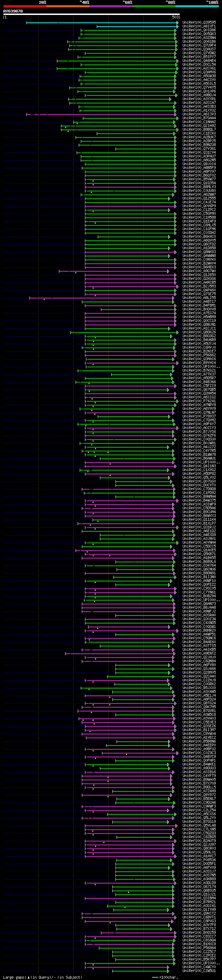Select the label UniRef100_C2W5U1
This screenshot has height=980, width=222.
click(199, 970)
